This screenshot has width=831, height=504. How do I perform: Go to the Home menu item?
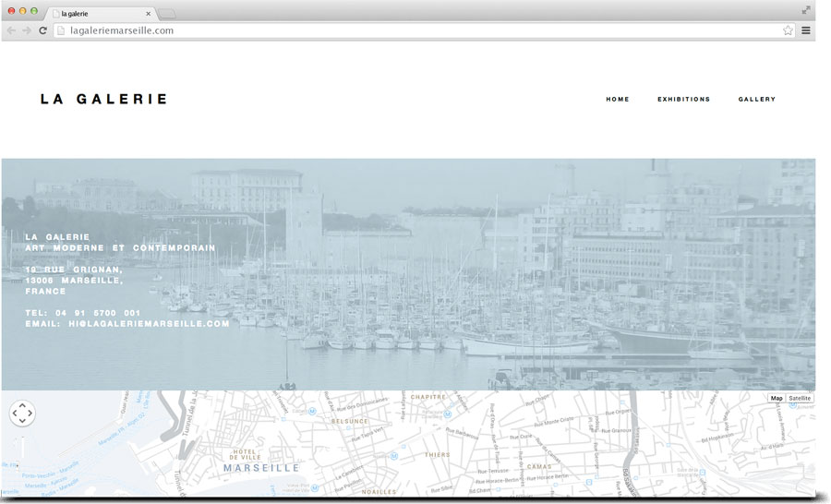618,100
